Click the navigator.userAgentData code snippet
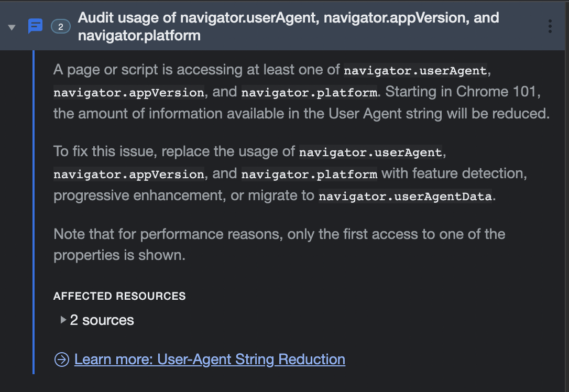569x392 pixels. [x=406, y=197]
